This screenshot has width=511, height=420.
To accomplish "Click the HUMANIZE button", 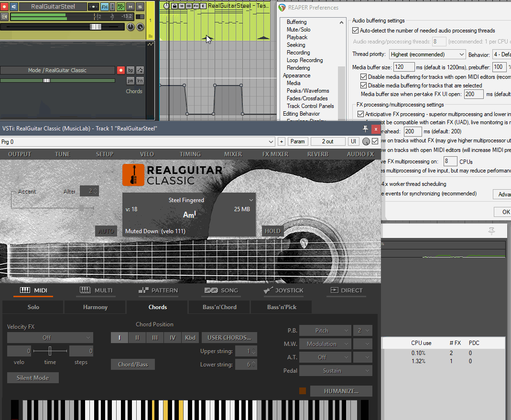I will point(341,391).
